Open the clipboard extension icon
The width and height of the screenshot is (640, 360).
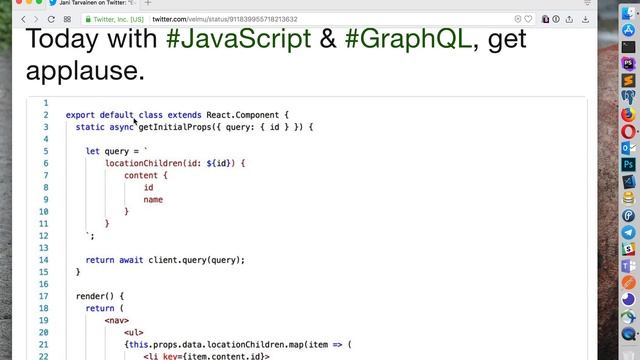[545, 19]
